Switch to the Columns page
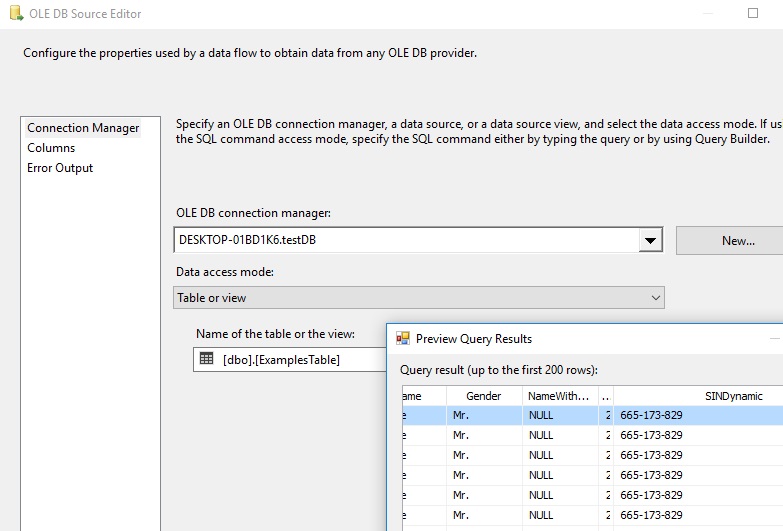Viewport: 783px width, 531px height. [x=51, y=148]
